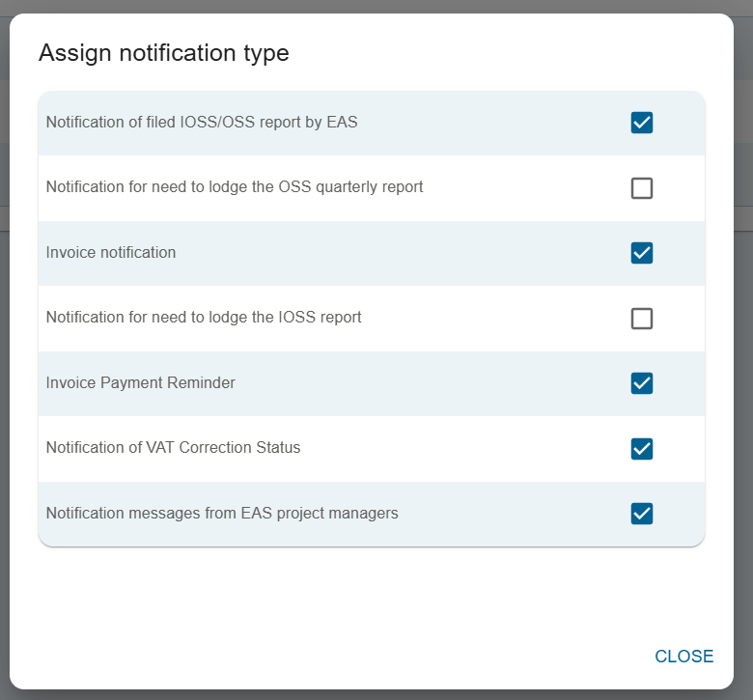This screenshot has height=700, width=753.
Task: Click the 'lodge the IOSS report' label text
Action: 204,318
